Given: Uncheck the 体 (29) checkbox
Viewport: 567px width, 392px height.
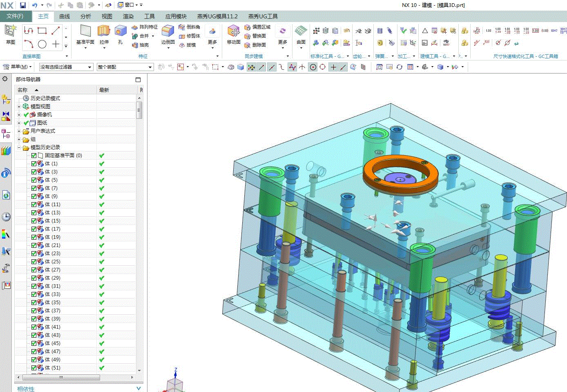Looking at the screenshot, I should (34, 278).
